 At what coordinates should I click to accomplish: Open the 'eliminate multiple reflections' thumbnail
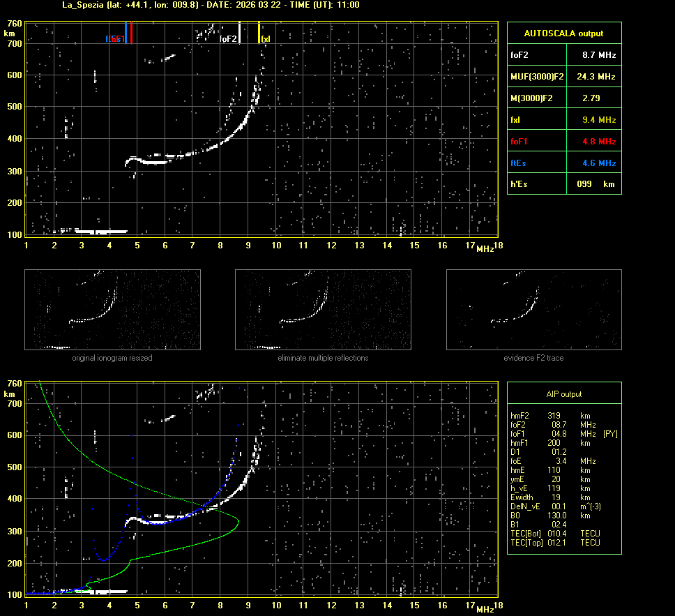pos(323,310)
